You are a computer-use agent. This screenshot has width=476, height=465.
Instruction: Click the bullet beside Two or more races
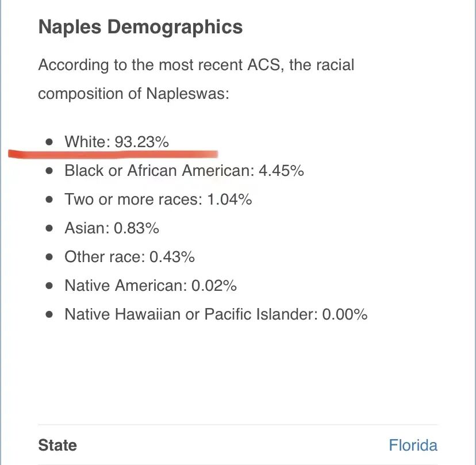49,199
